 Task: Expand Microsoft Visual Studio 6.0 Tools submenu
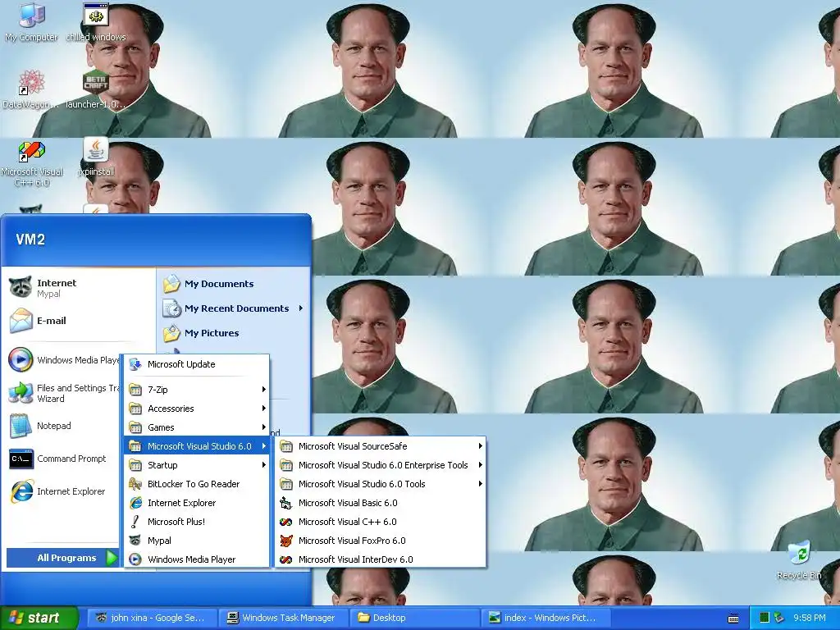pos(381,484)
